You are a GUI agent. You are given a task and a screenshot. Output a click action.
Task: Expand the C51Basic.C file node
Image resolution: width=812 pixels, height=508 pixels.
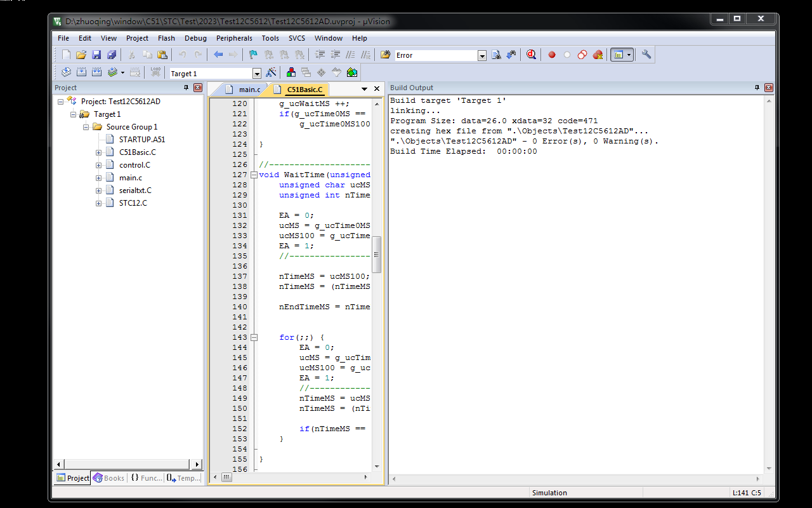99,152
